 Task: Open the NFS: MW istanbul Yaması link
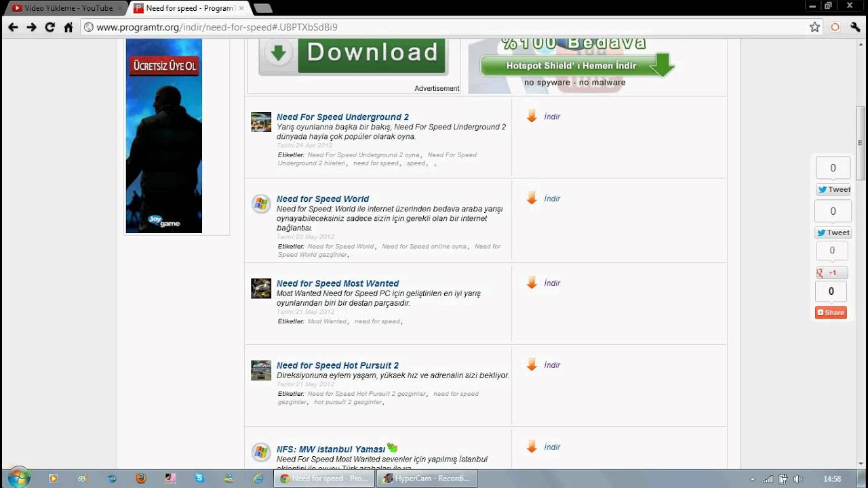pos(331,449)
